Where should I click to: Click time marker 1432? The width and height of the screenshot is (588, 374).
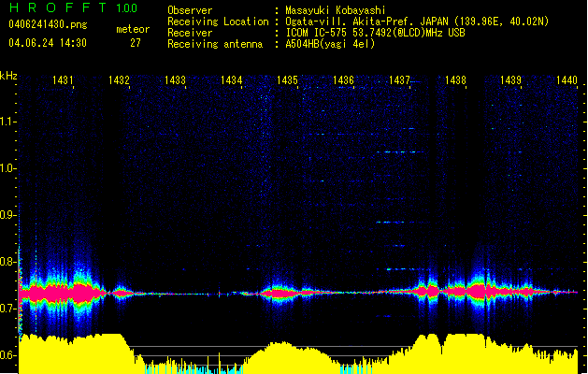coord(119,80)
